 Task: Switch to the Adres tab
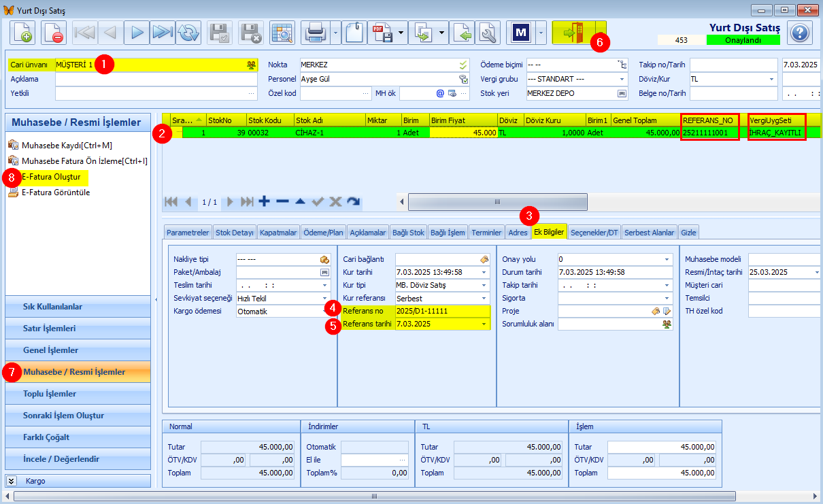[518, 232]
